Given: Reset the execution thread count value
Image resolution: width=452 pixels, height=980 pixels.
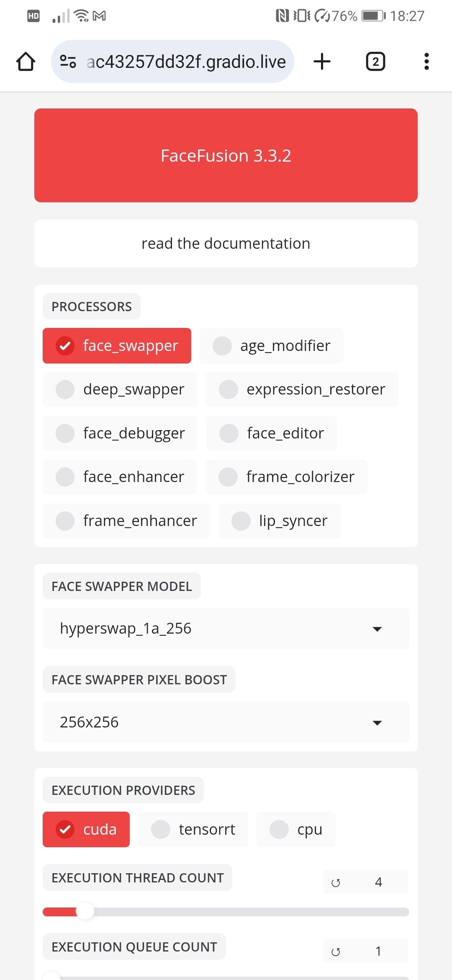Looking at the screenshot, I should [x=336, y=883].
